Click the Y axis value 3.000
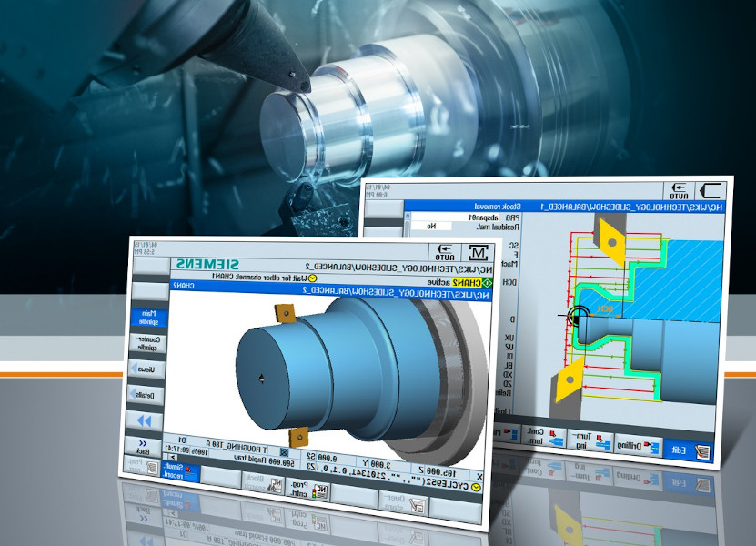This screenshot has width=756, height=546. point(380,465)
